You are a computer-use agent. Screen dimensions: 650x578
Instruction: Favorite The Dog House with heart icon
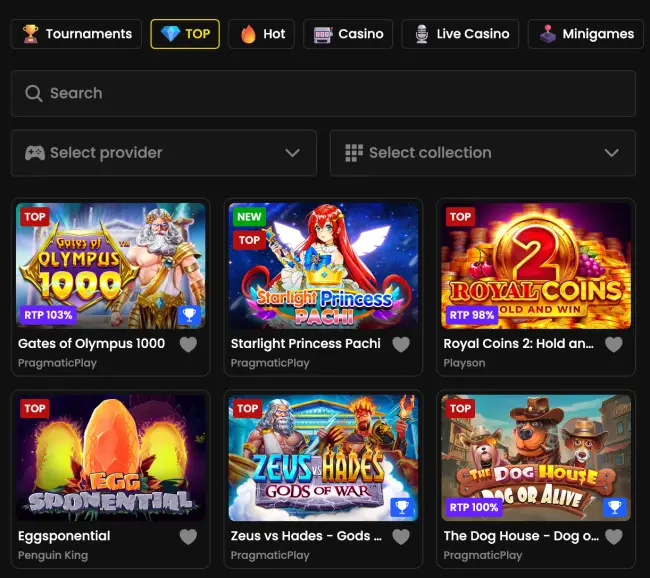click(x=614, y=537)
